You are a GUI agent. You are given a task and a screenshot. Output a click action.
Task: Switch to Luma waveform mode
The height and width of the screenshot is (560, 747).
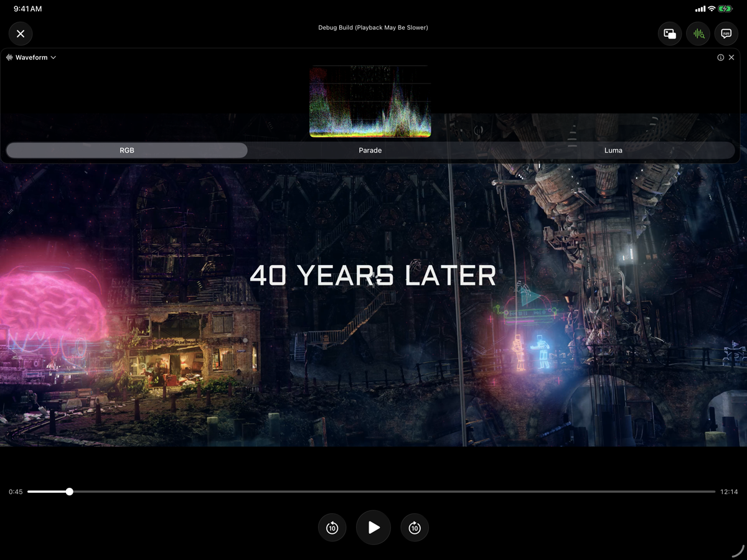(613, 150)
